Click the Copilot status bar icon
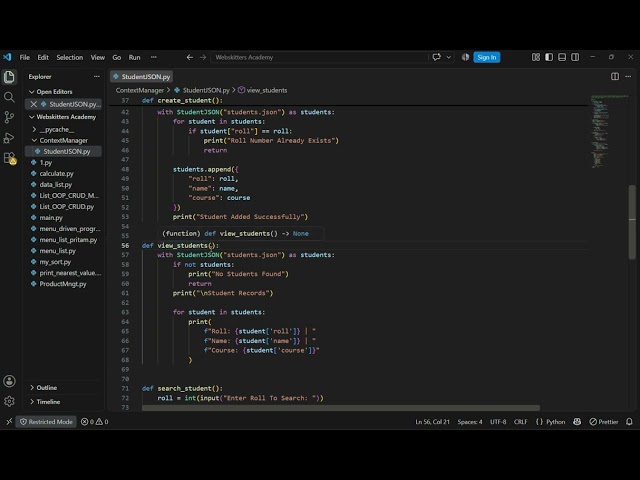640x480 pixels. [x=577, y=422]
